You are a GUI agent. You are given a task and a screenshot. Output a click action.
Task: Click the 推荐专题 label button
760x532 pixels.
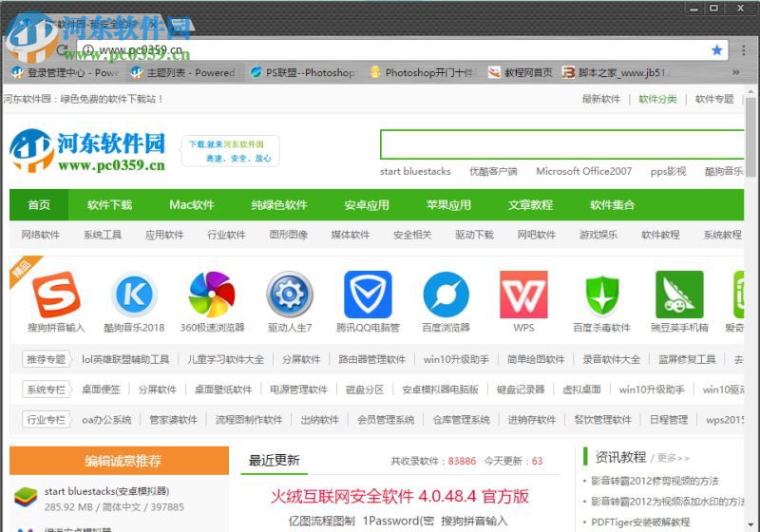[47, 359]
